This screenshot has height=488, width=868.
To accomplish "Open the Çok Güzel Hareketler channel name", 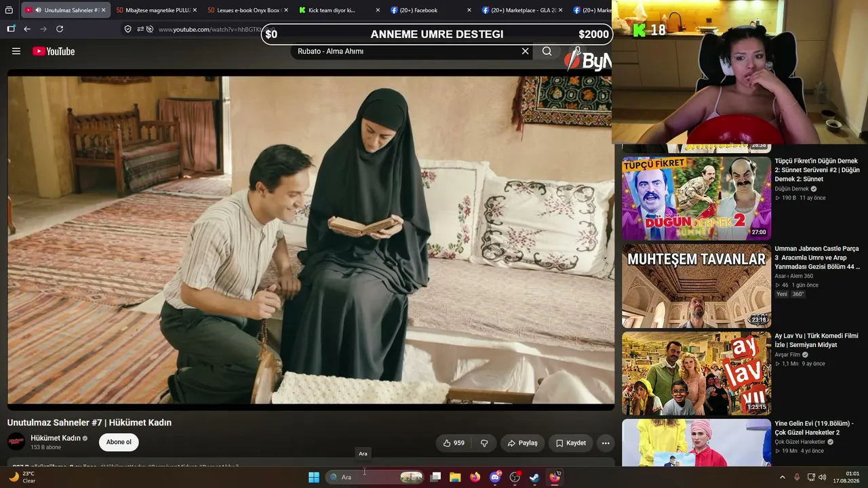I will 800,443.
